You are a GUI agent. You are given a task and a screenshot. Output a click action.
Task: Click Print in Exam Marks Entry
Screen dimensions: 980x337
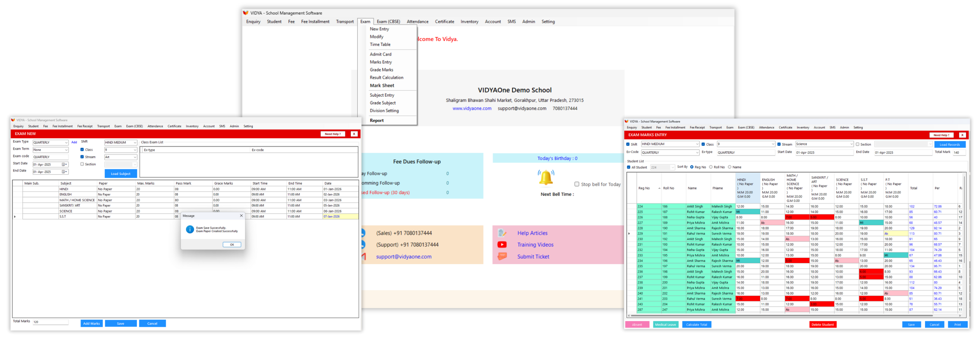pyautogui.click(x=957, y=325)
